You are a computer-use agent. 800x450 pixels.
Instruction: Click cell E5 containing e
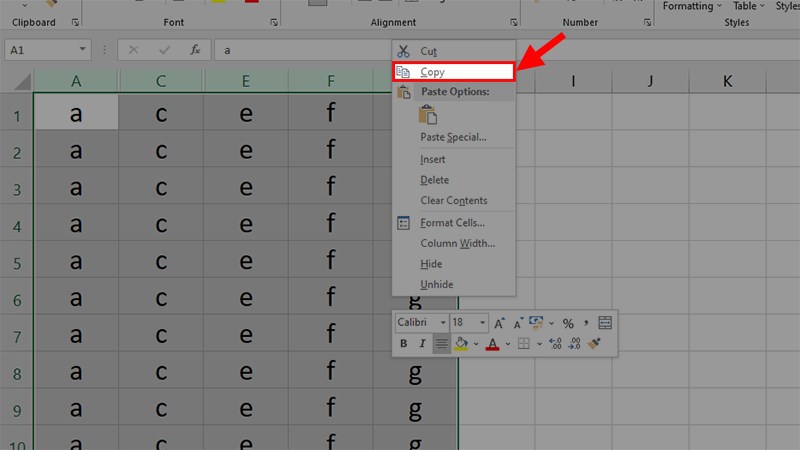click(246, 260)
